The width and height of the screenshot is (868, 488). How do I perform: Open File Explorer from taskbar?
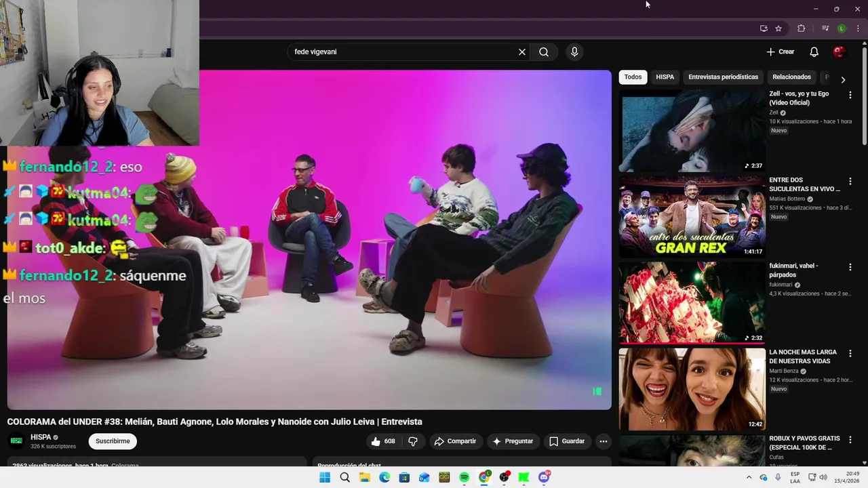364,477
